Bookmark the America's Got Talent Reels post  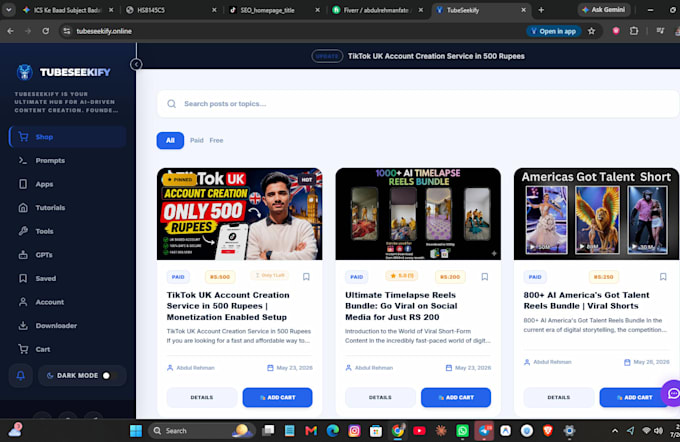[663, 277]
